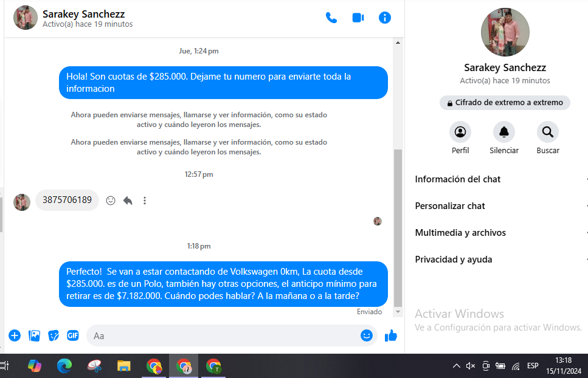
Task: Click the 'Perfecto! Se van a estar contactando' message
Action: (223, 284)
